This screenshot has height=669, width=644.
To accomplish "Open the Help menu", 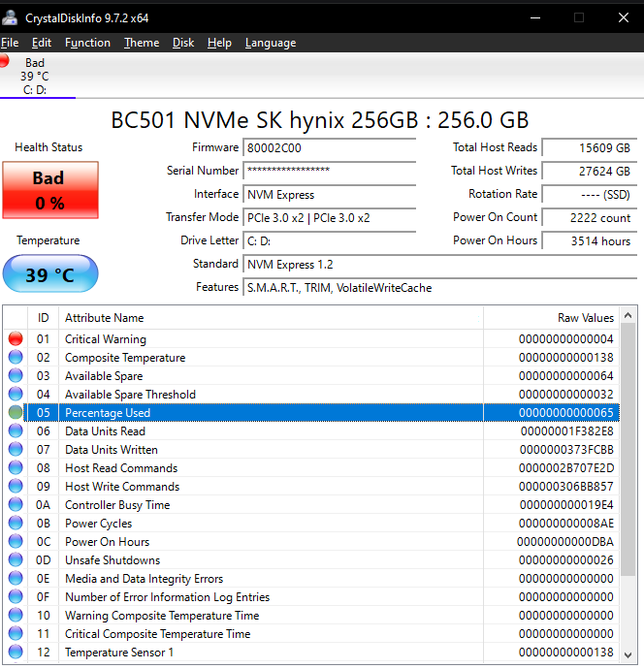I will [219, 43].
